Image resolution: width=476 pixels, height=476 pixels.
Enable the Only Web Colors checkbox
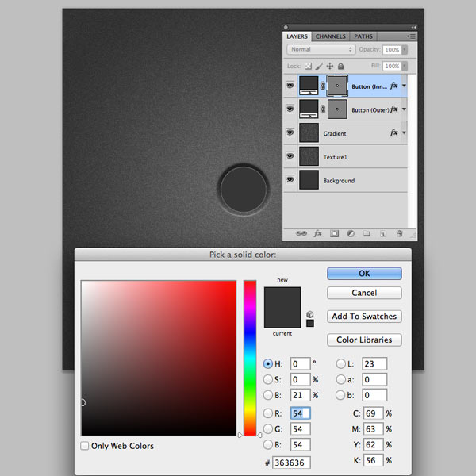click(x=84, y=446)
